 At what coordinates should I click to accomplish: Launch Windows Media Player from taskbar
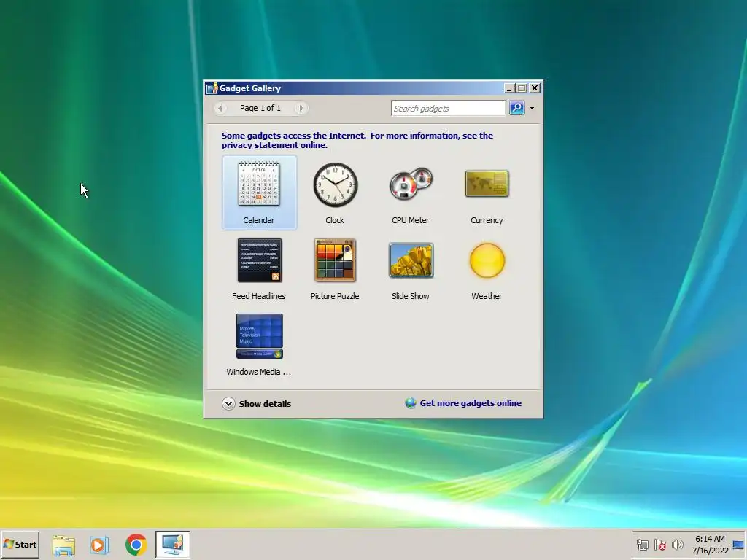pos(99,545)
